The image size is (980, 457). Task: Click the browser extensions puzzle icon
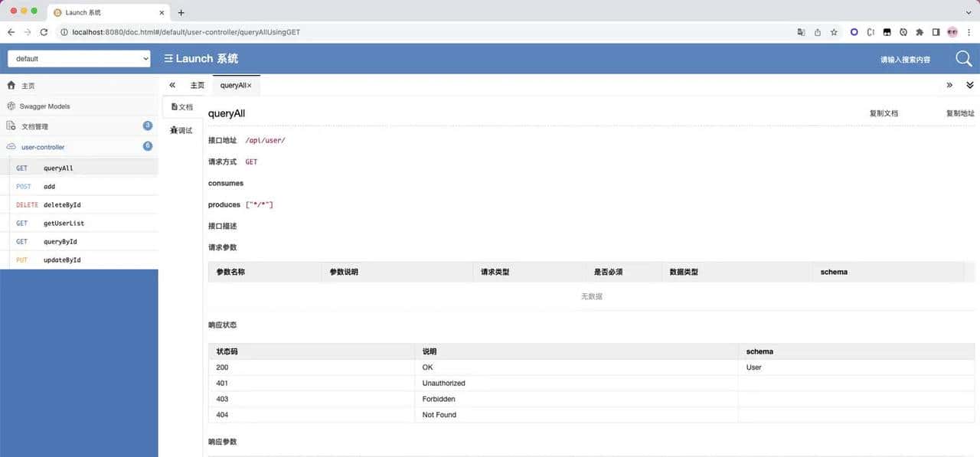coord(918,32)
